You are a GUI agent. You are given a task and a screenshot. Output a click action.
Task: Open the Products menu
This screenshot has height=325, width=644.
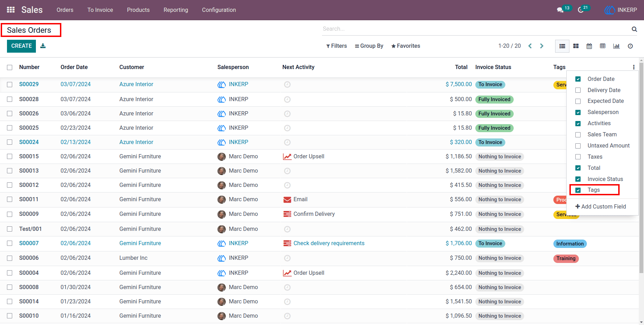point(138,10)
